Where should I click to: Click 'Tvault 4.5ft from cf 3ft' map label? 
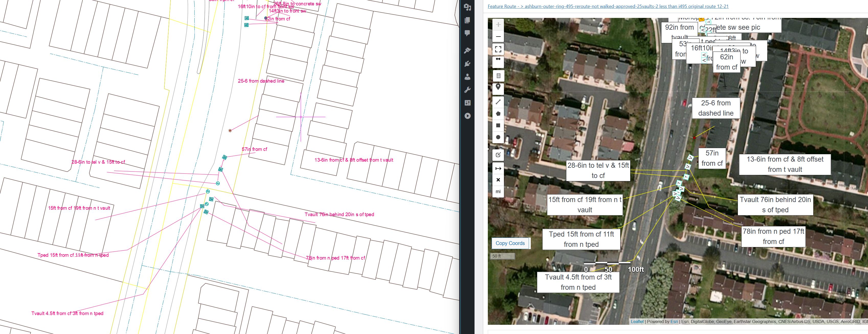coord(578,282)
